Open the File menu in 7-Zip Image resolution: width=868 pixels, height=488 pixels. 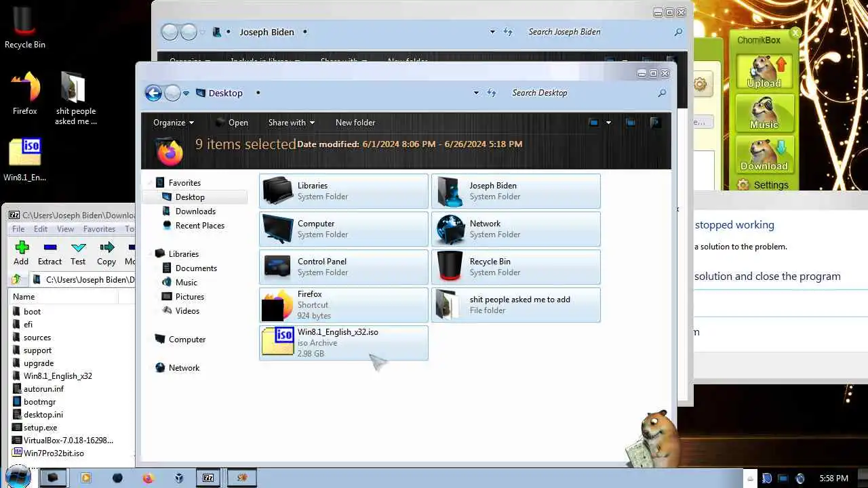18,229
